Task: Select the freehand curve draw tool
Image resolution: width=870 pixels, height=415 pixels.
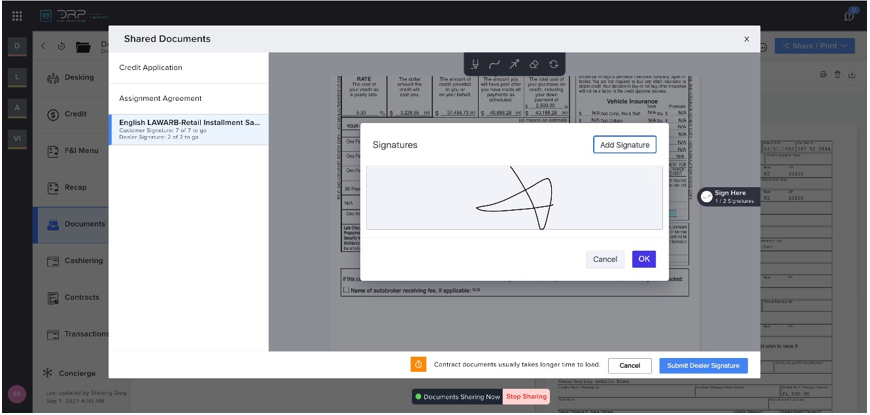Action: 494,64
